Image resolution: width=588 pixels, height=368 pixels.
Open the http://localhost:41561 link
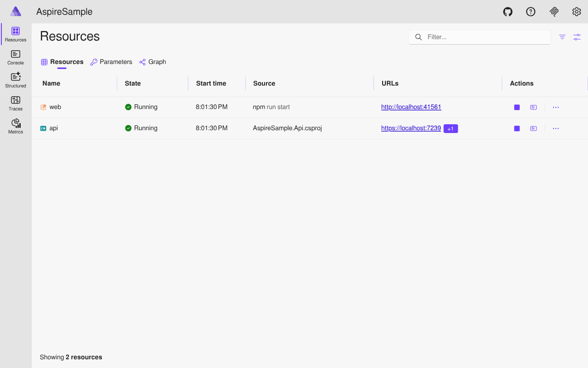click(x=411, y=107)
